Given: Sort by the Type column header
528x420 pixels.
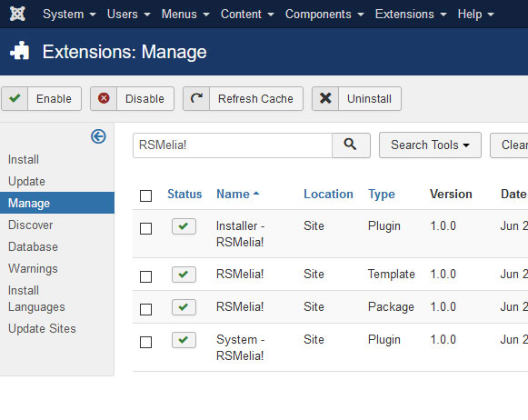Looking at the screenshot, I should [x=381, y=195].
